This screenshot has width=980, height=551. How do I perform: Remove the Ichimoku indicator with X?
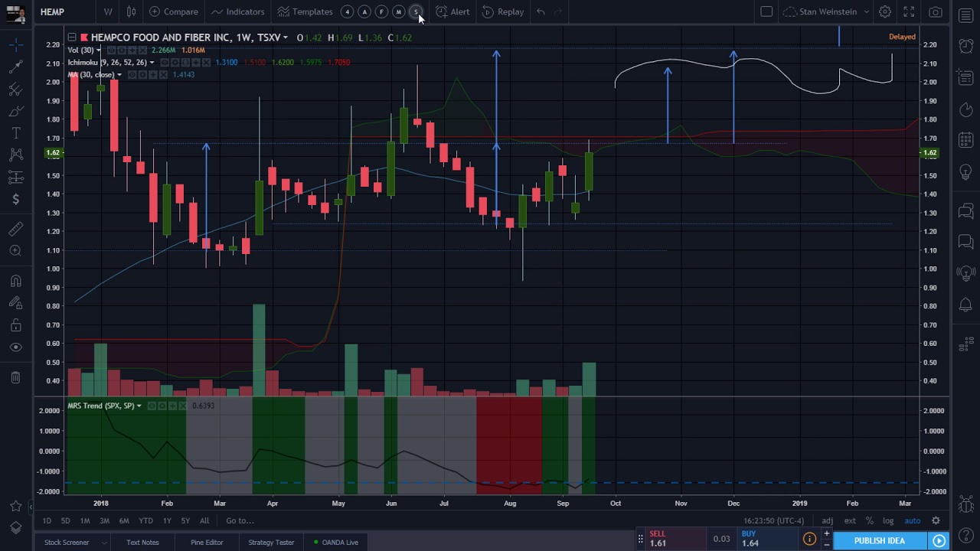pyautogui.click(x=207, y=63)
